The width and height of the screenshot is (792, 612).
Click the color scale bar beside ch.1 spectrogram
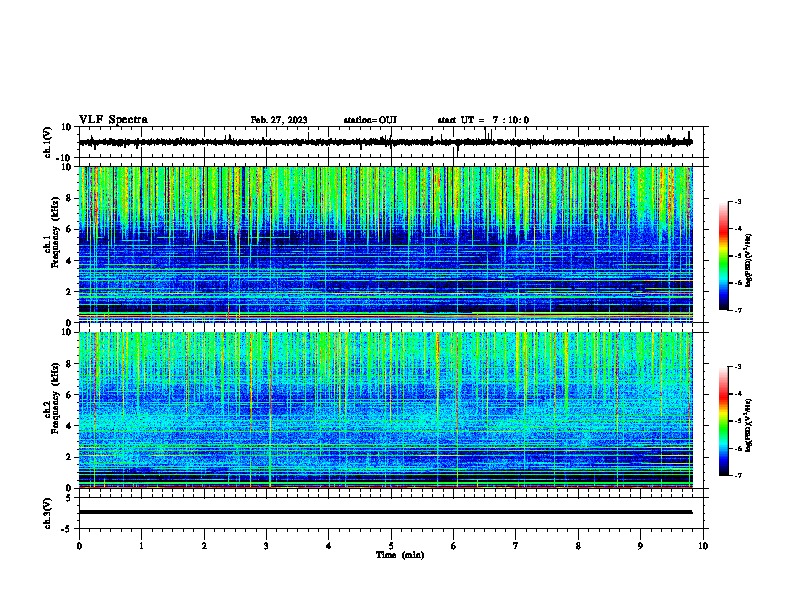[x=724, y=256]
